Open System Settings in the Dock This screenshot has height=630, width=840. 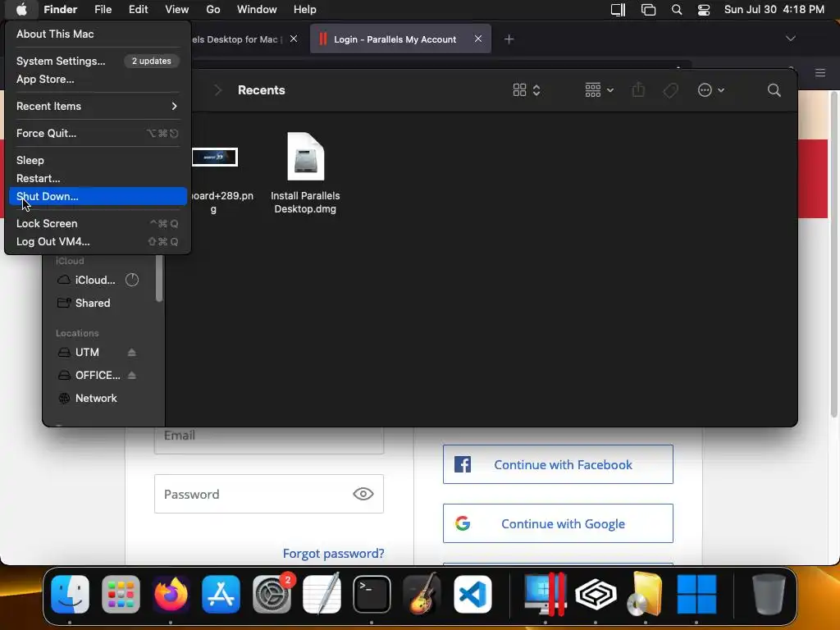(272, 594)
